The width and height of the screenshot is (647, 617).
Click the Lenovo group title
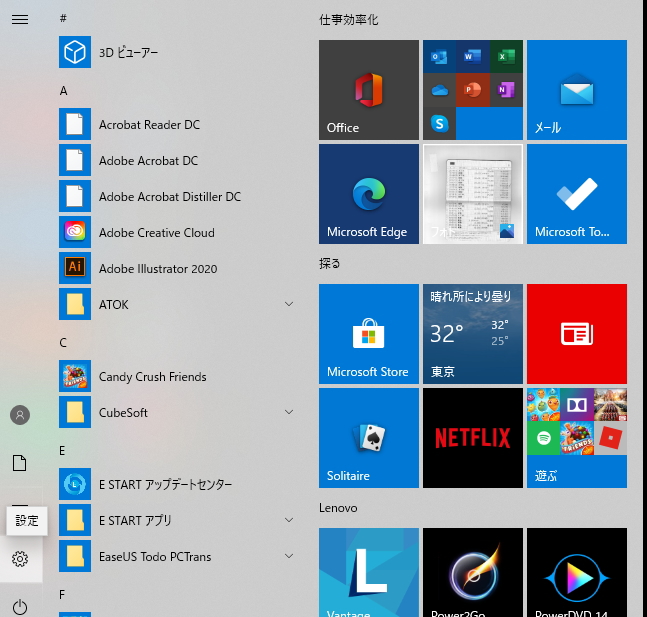[338, 508]
